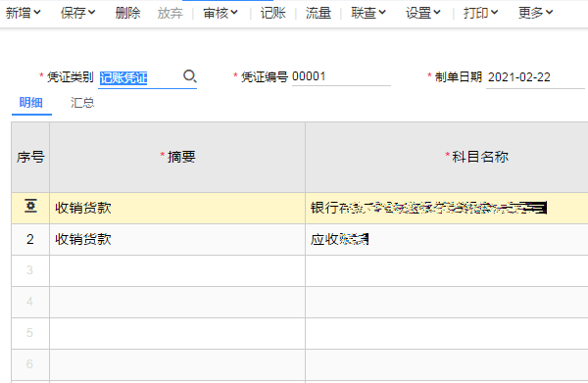Edit the 凭证编号 field 00001

coord(341,76)
